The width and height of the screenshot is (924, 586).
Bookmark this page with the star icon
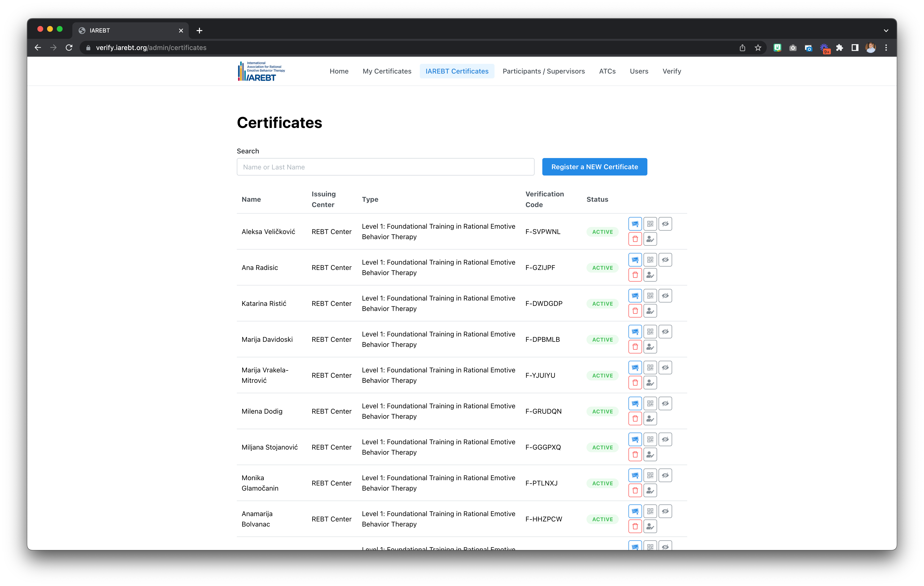click(x=758, y=48)
